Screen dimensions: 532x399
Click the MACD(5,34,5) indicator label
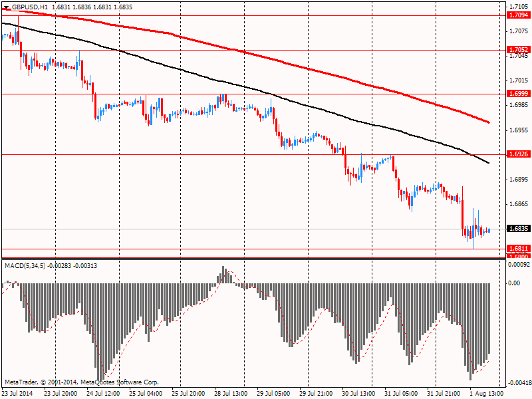[x=25, y=265]
